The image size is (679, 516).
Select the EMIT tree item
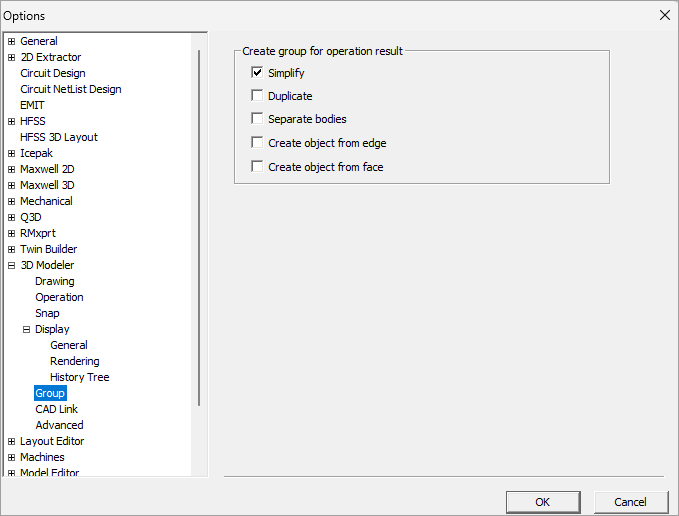(x=32, y=105)
